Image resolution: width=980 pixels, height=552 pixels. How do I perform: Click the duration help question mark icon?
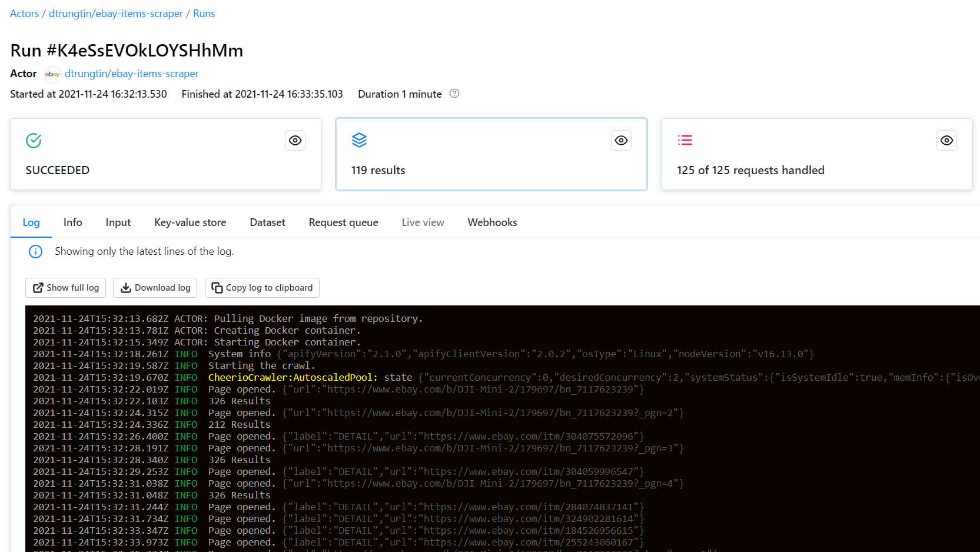tap(454, 94)
